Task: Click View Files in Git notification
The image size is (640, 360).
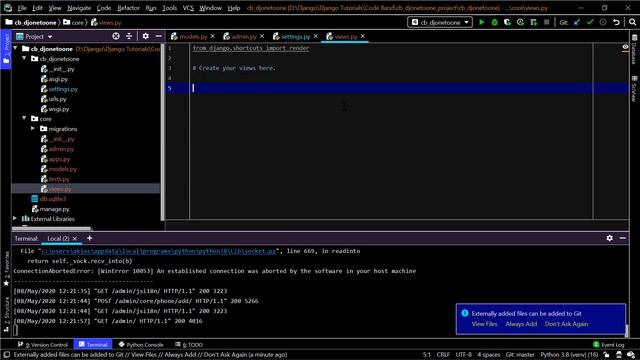Action: (484, 324)
